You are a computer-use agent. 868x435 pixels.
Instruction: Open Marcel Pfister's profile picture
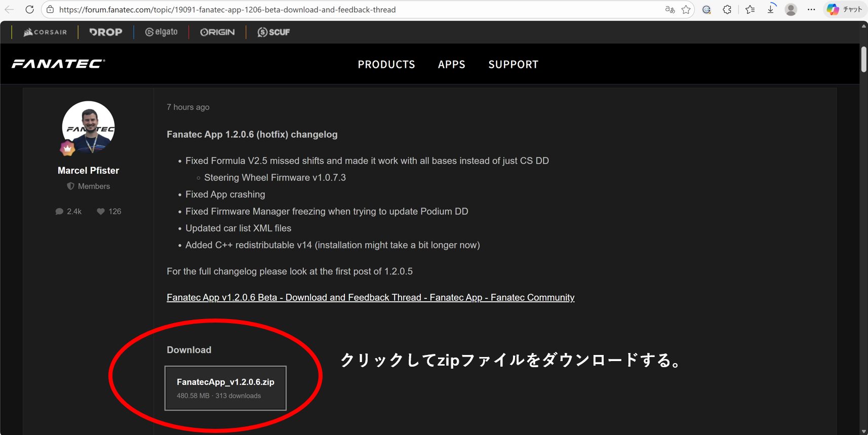point(89,127)
